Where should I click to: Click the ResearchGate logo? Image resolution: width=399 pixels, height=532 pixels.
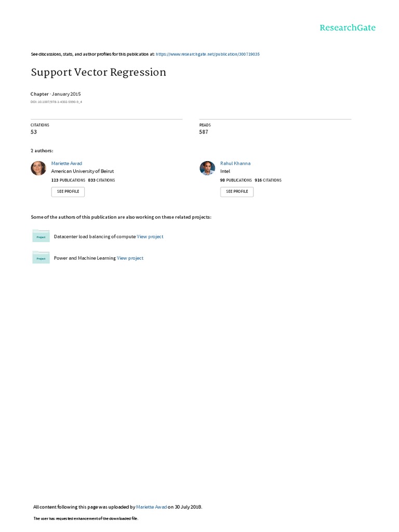point(348,28)
